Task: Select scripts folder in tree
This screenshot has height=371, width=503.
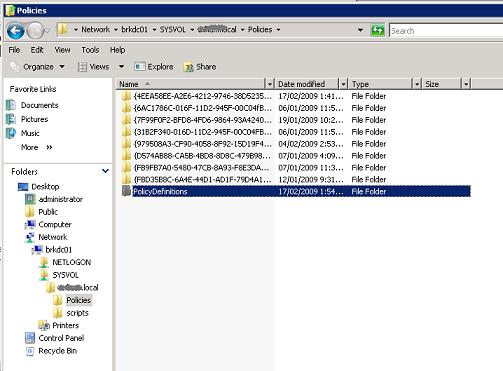Action: point(77,313)
